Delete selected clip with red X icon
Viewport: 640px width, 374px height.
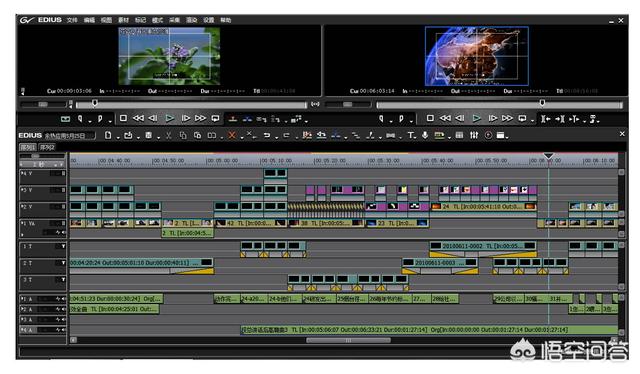(x=232, y=135)
